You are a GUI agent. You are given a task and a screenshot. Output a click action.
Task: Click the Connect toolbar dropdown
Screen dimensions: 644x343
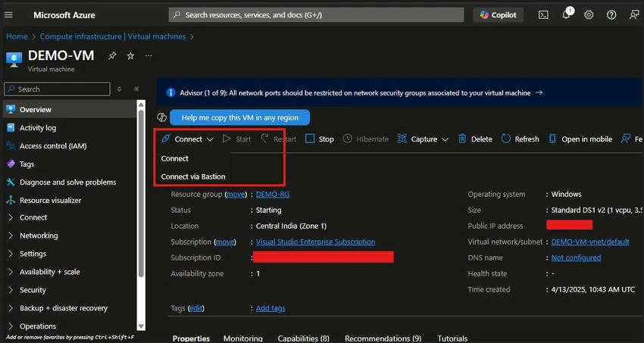187,139
